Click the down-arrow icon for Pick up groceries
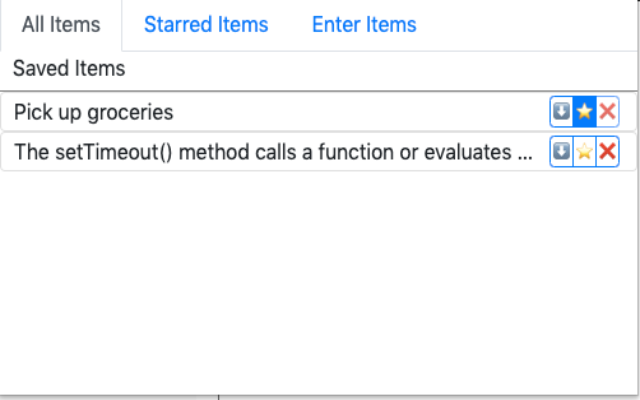640x400 pixels. [562, 111]
